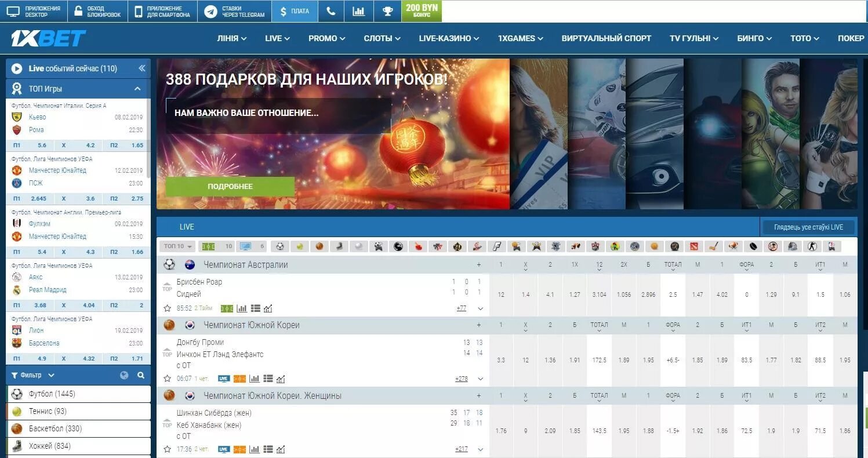Select the basketball icon in the LIVE sports row
Viewport: 868px width, 458px height.
(319, 246)
